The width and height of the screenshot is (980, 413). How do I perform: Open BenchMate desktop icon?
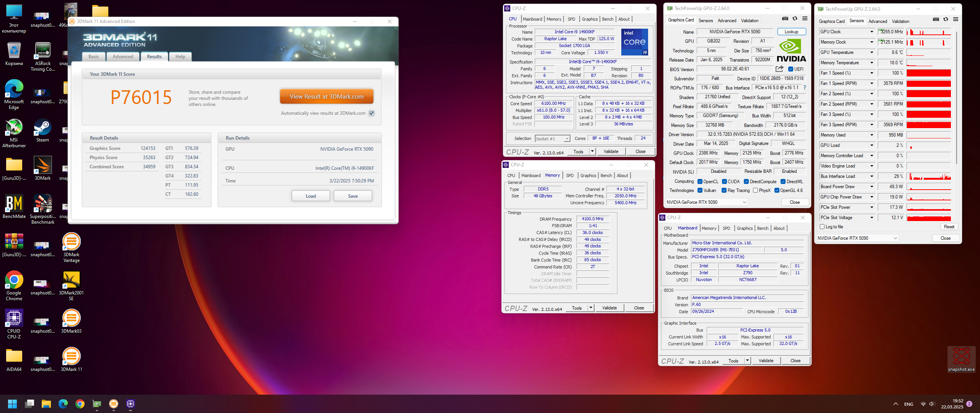[x=14, y=207]
